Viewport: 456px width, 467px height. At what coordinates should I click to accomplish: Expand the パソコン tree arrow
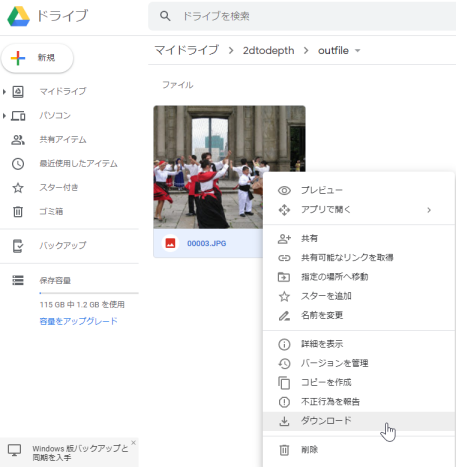[4, 116]
